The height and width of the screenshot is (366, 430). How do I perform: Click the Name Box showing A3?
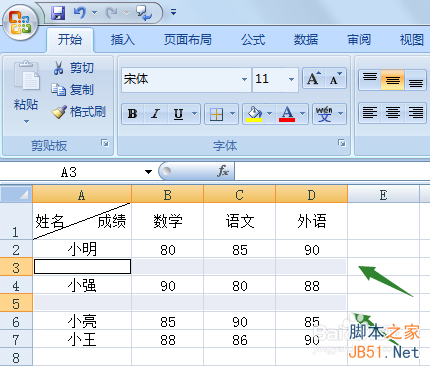[x=70, y=172]
